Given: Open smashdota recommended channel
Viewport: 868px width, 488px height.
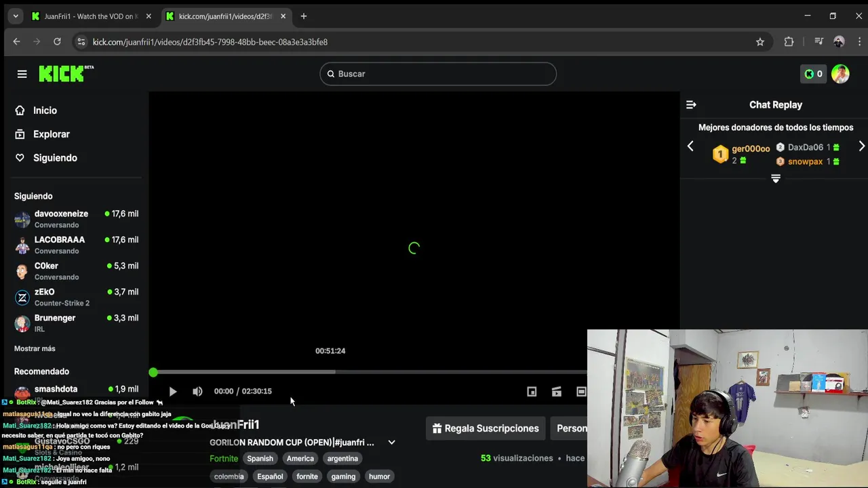Looking at the screenshot, I should click(77, 391).
